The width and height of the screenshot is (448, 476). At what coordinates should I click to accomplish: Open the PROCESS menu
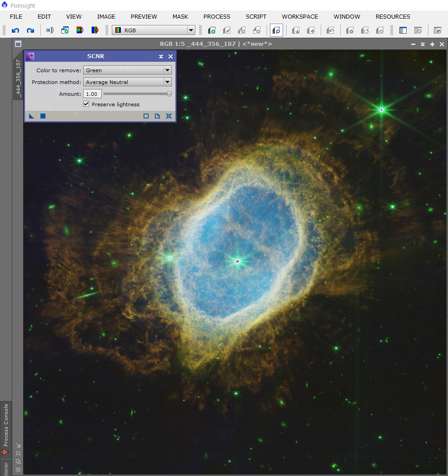tap(217, 17)
